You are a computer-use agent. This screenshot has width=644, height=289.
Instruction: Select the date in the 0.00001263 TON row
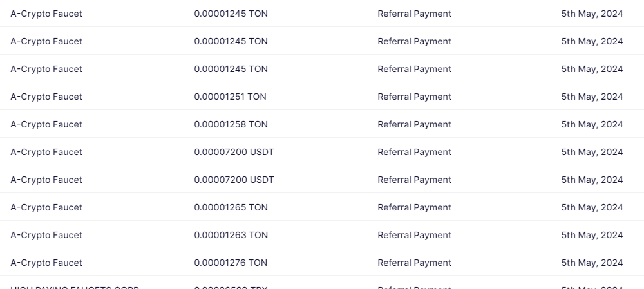pos(592,235)
